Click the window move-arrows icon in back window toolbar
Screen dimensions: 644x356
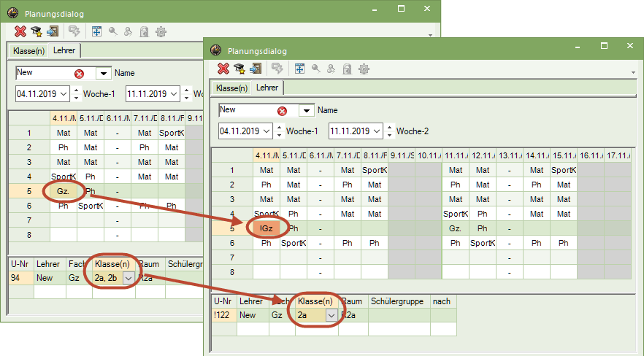point(96,31)
